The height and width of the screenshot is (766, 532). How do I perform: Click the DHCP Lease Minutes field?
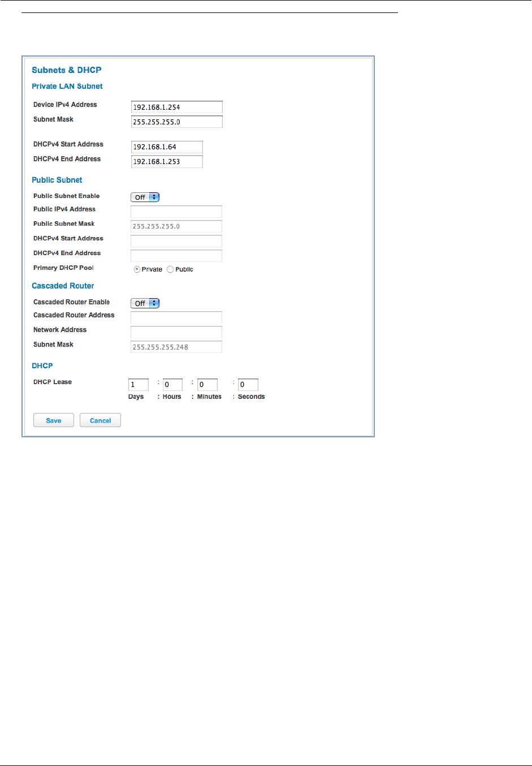207,385
